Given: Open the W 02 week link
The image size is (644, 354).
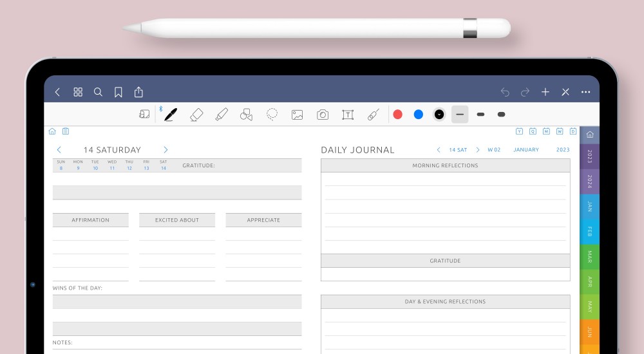Looking at the screenshot, I should tap(494, 150).
